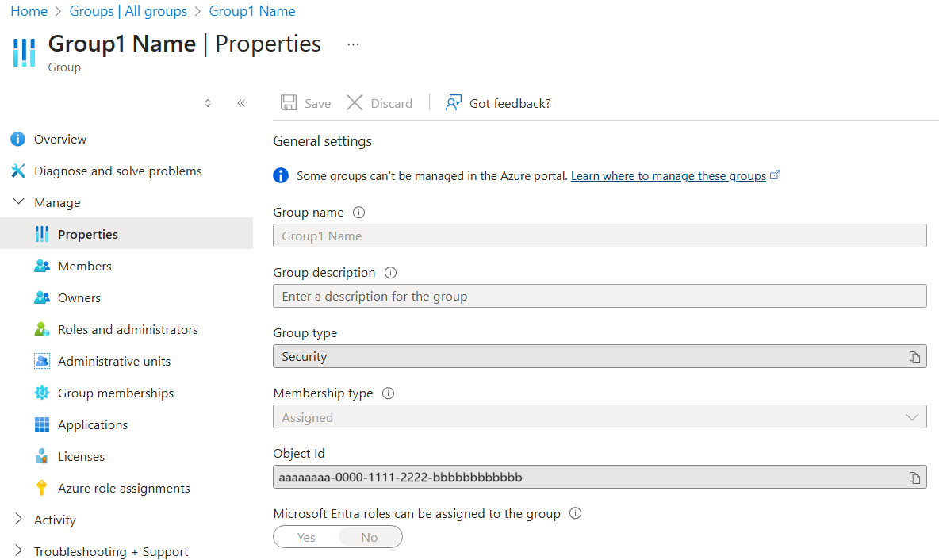Click the Group name info icon

point(358,213)
